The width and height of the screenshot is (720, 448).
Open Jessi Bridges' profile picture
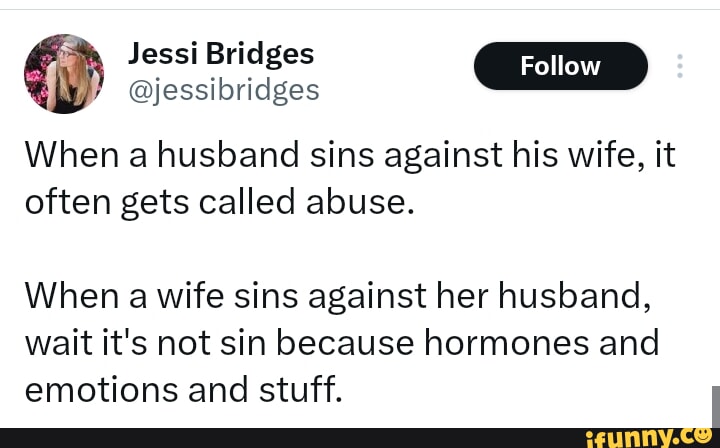pos(63,73)
